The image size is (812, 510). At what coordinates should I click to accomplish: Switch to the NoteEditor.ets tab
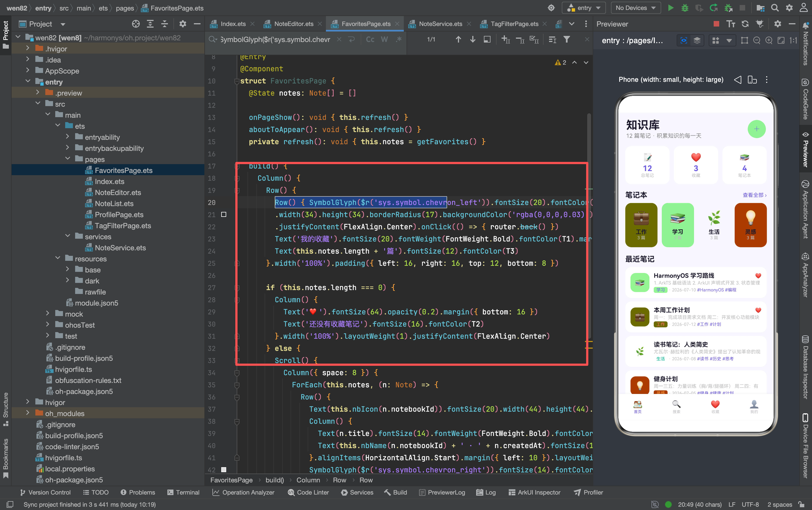tap(293, 23)
